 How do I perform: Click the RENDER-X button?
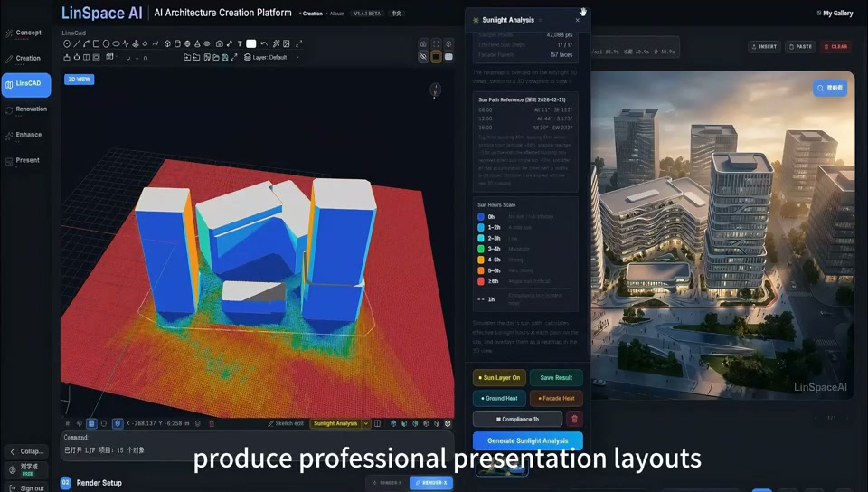click(x=431, y=483)
